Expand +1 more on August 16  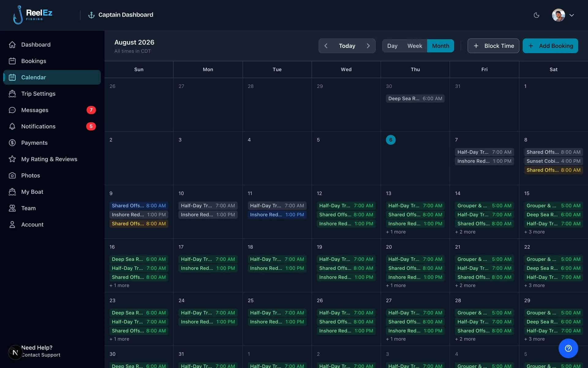[119, 286]
